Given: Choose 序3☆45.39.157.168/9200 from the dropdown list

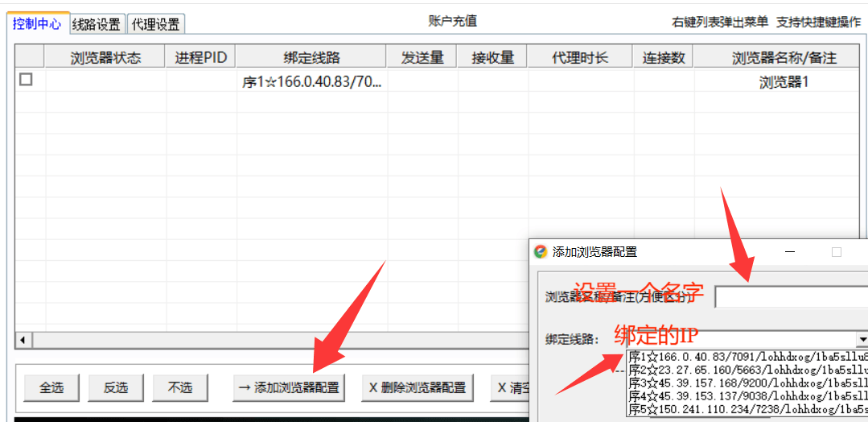Looking at the screenshot, I should tap(748, 383).
